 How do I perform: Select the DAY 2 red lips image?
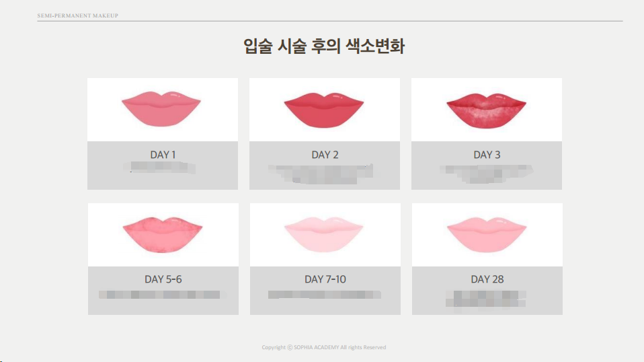[x=323, y=110]
